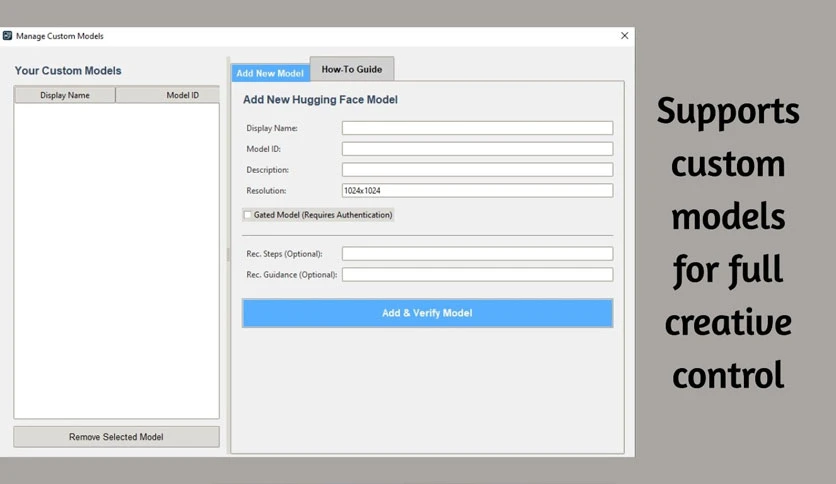
Task: Click the empty custom models list
Action: pyautogui.click(x=116, y=260)
